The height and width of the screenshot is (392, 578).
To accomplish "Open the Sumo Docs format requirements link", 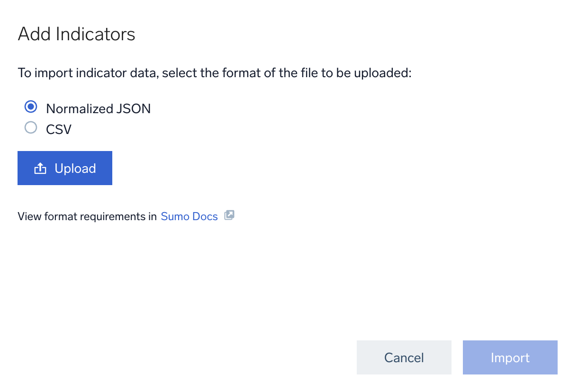I will 189,216.
